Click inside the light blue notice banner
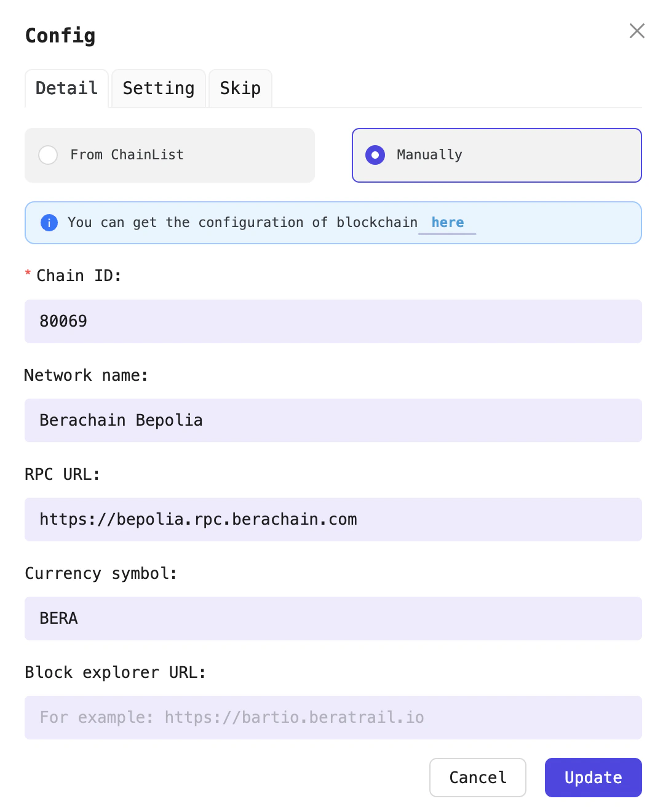 point(333,223)
